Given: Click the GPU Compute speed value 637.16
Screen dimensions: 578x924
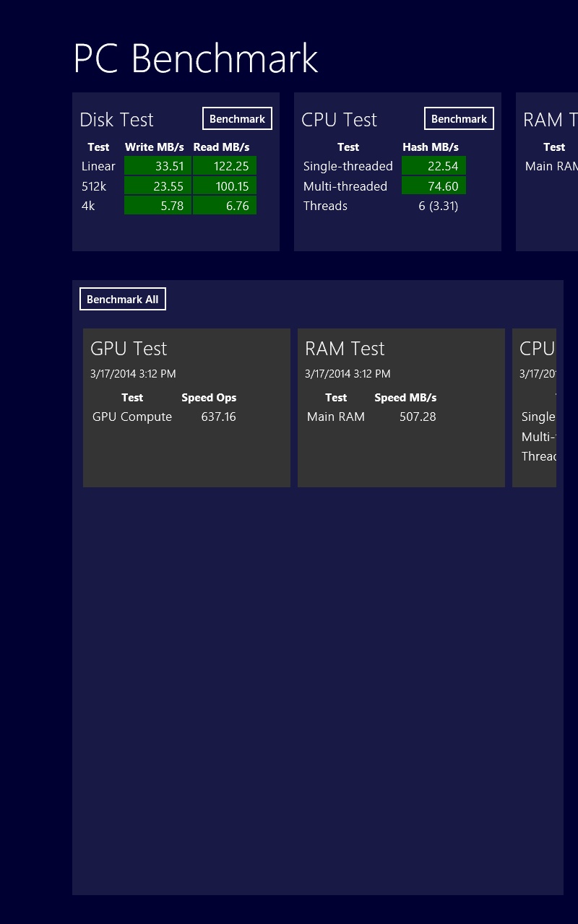Looking at the screenshot, I should click(x=218, y=417).
